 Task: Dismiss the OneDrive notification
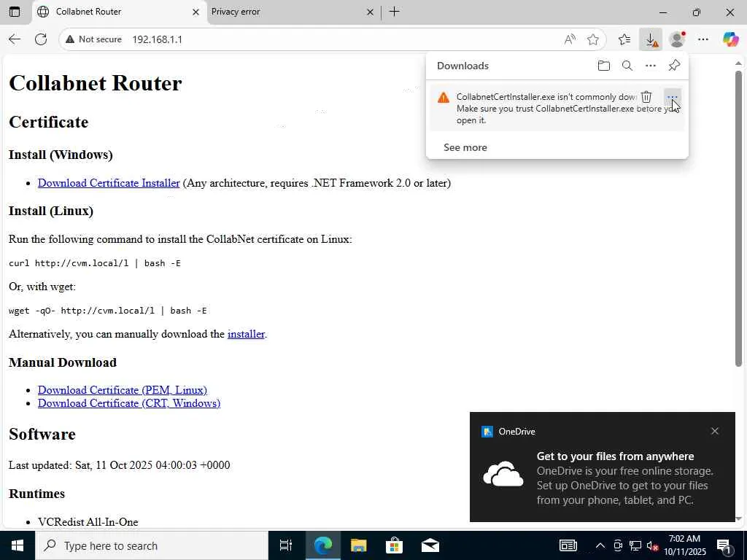click(715, 431)
